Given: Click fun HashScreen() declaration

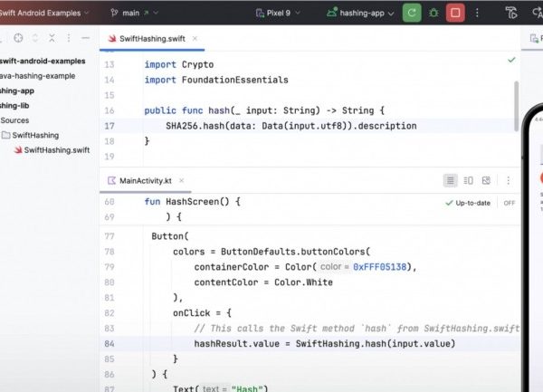Looking at the screenshot, I should (193, 202).
